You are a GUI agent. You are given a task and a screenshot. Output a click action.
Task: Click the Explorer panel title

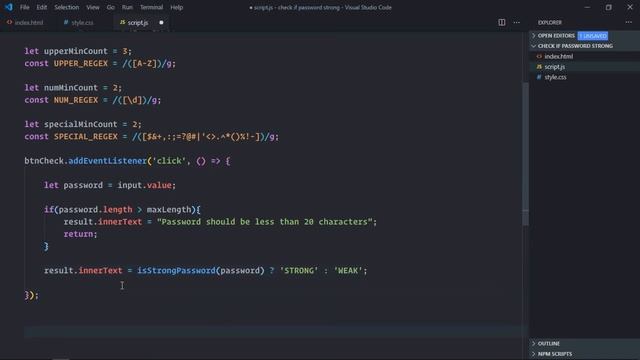pos(549,22)
